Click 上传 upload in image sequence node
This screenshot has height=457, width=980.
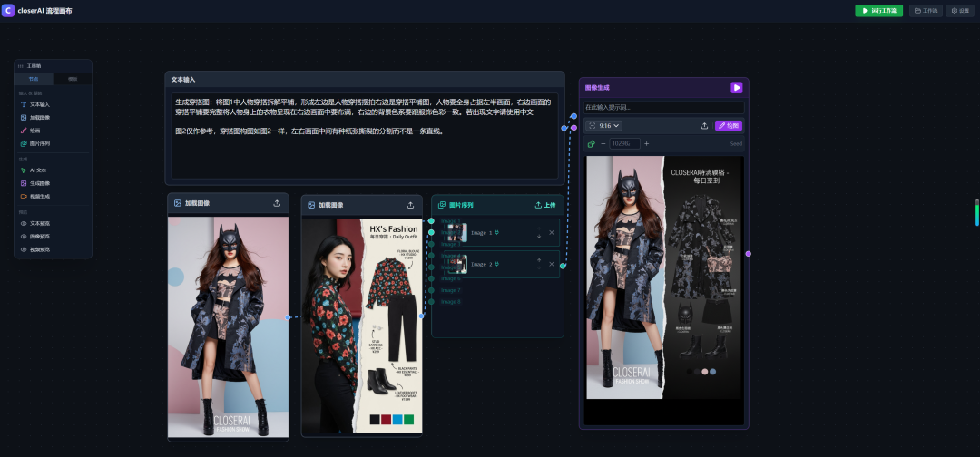click(545, 205)
